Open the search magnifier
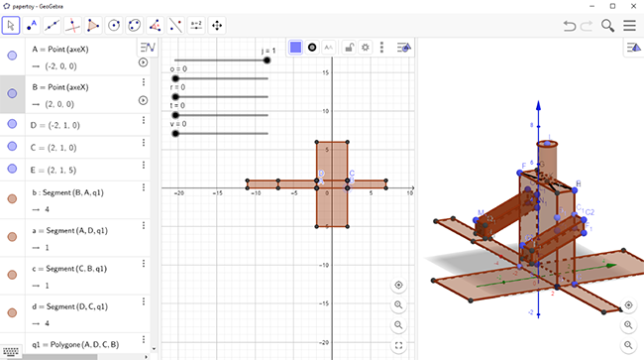The width and height of the screenshot is (644, 360). click(x=608, y=26)
